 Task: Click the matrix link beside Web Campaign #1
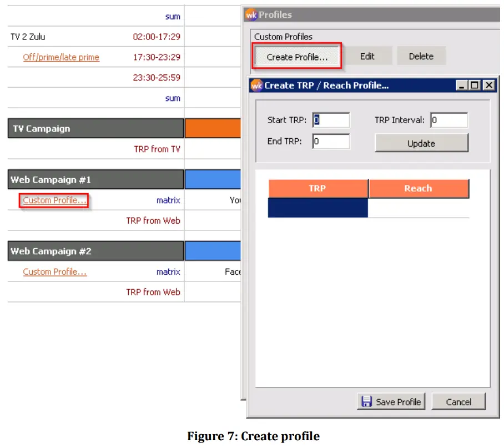(x=168, y=200)
